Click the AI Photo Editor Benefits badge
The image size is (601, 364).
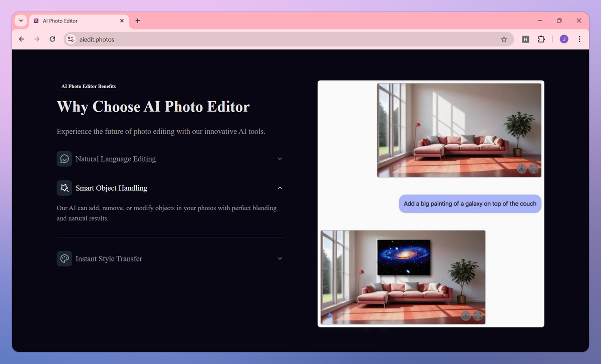(89, 86)
